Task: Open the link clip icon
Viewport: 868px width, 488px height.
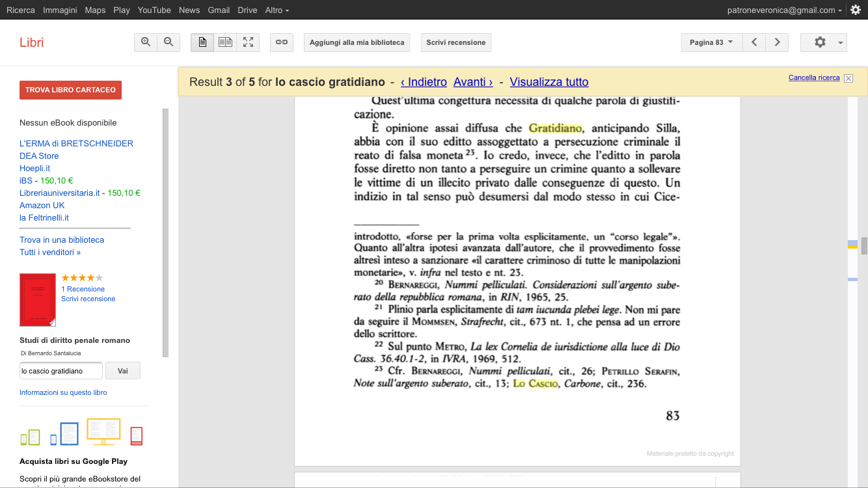Action: (x=282, y=42)
